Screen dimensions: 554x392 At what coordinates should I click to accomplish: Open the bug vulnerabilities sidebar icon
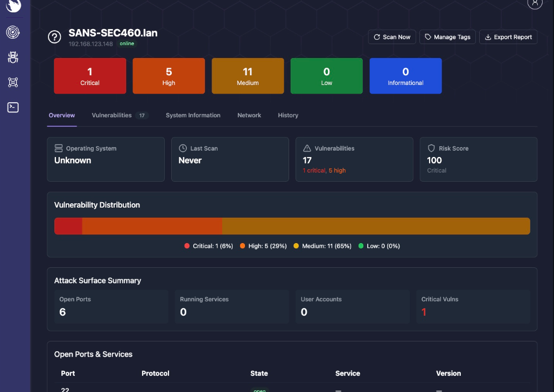tap(13, 58)
